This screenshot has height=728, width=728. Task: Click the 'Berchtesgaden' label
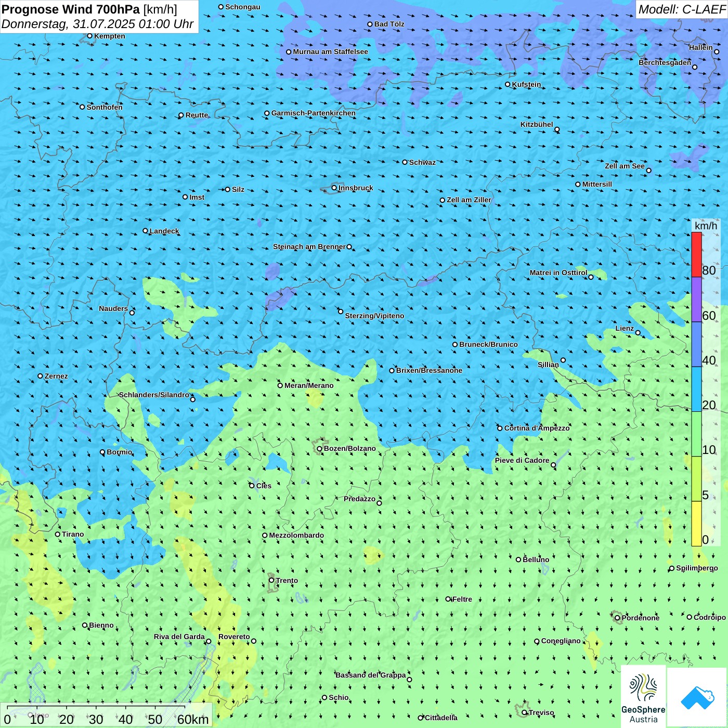(665, 62)
